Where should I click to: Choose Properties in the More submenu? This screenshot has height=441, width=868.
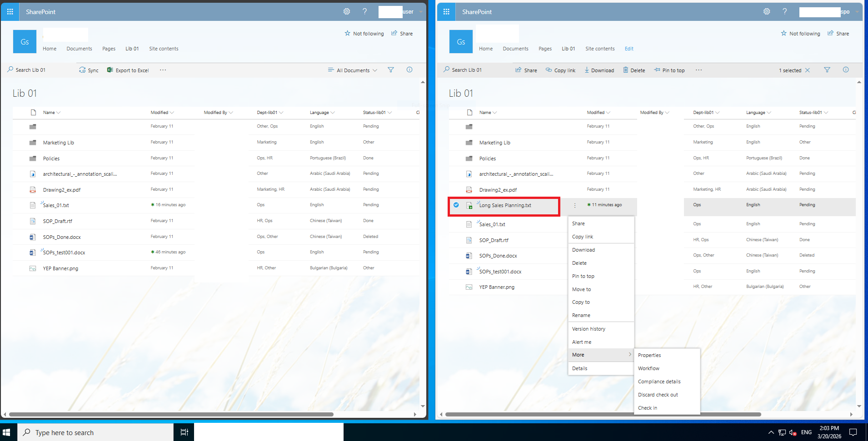(667, 355)
